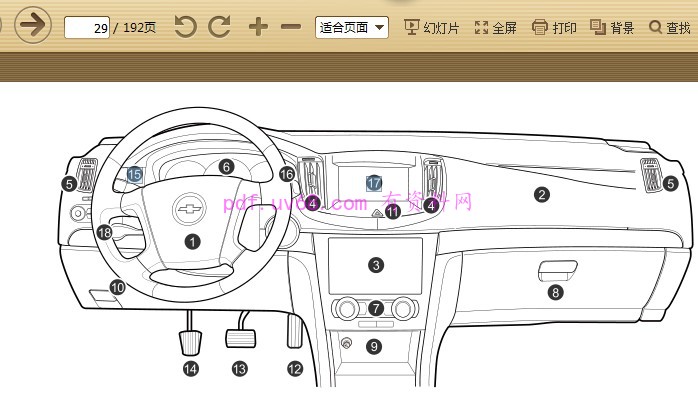
Task: Zoom out with the minus icon
Action: tap(290, 27)
